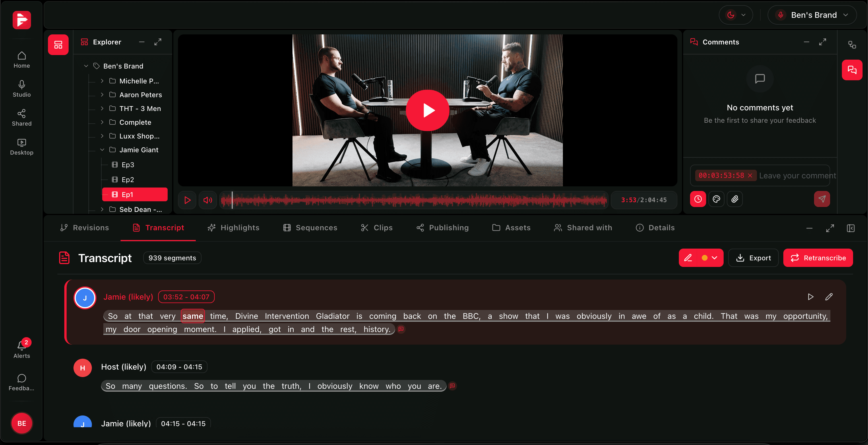This screenshot has height=445, width=868.
Task: Toggle dark mode with the moon icon
Action: [x=731, y=15]
